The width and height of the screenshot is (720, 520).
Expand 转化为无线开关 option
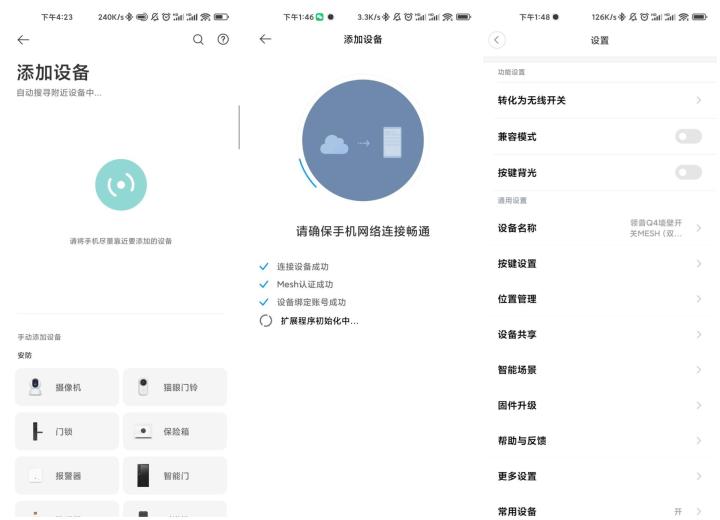[x=600, y=100]
